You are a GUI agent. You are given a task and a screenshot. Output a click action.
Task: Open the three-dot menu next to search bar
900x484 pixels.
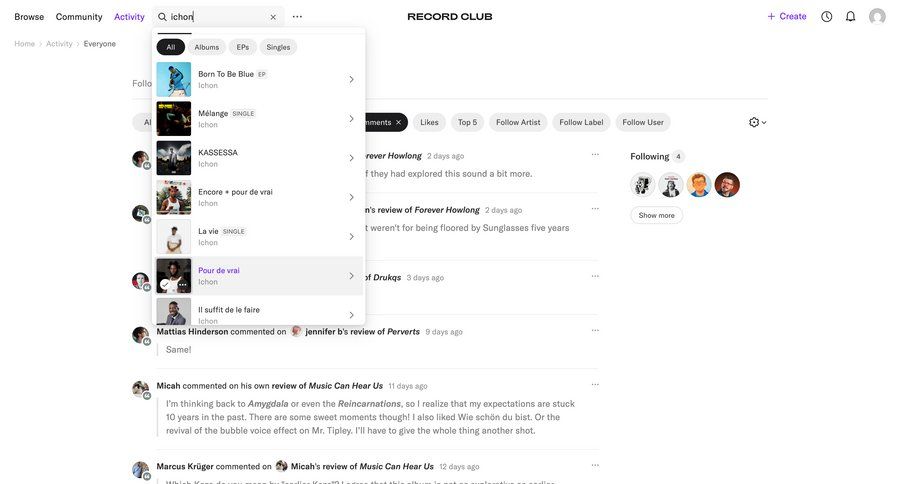(297, 17)
